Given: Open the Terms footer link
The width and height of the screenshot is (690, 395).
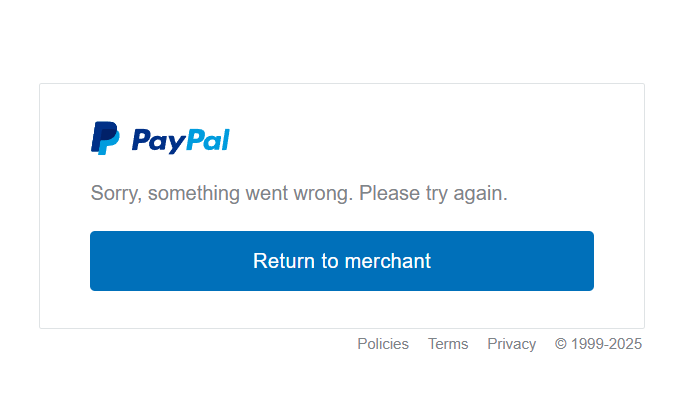Looking at the screenshot, I should 448,344.
